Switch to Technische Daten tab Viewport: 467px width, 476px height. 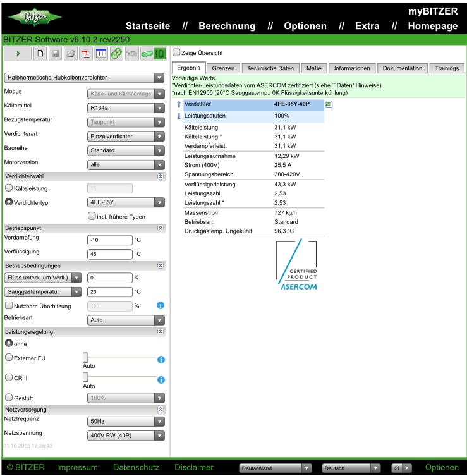pyautogui.click(x=270, y=68)
